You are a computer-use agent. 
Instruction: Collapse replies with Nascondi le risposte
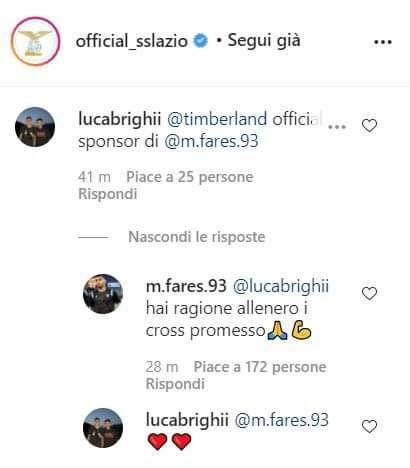click(x=197, y=237)
